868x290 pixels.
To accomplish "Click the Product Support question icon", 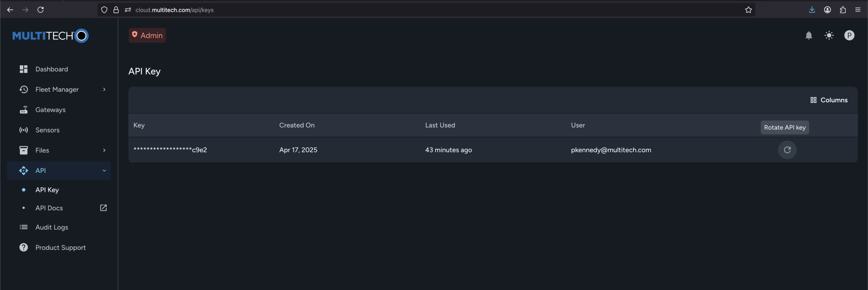I will point(23,248).
